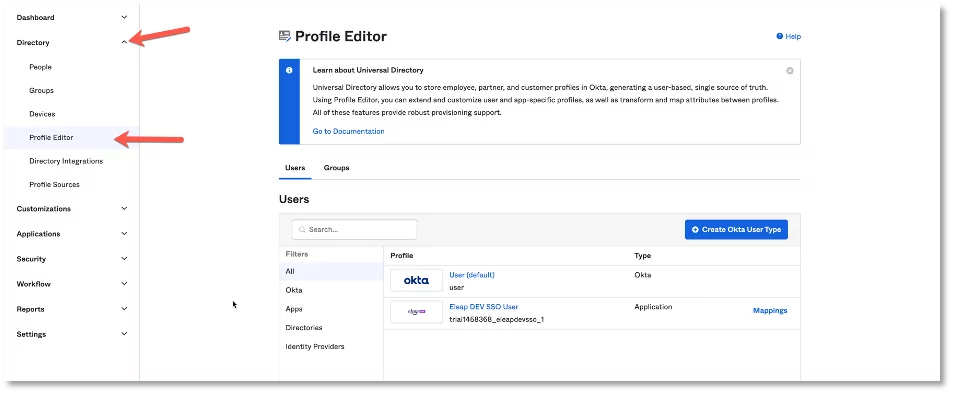Click Create Okta User Type button

click(x=736, y=230)
